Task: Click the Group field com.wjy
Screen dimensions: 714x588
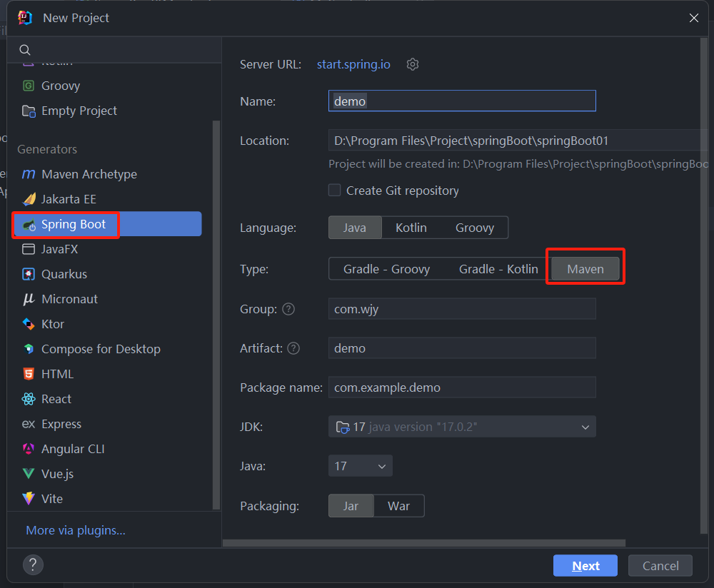Action: [x=462, y=309]
